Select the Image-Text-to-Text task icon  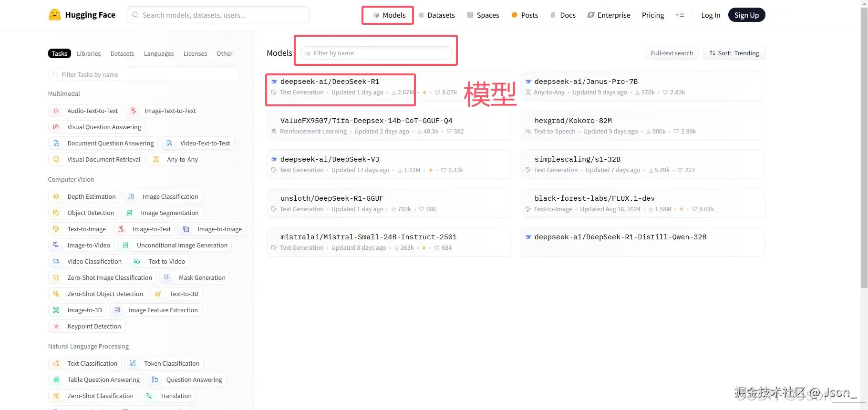pos(134,111)
